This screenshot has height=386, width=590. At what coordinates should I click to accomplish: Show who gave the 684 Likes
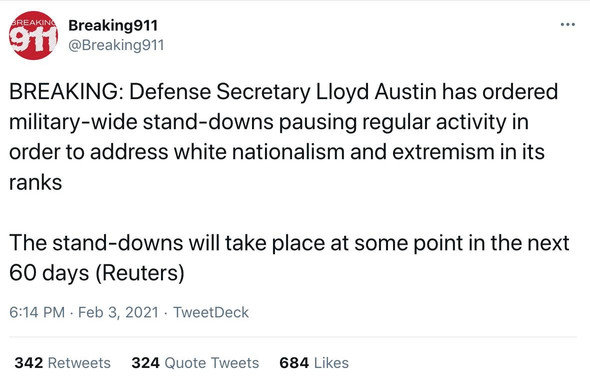[x=314, y=363]
